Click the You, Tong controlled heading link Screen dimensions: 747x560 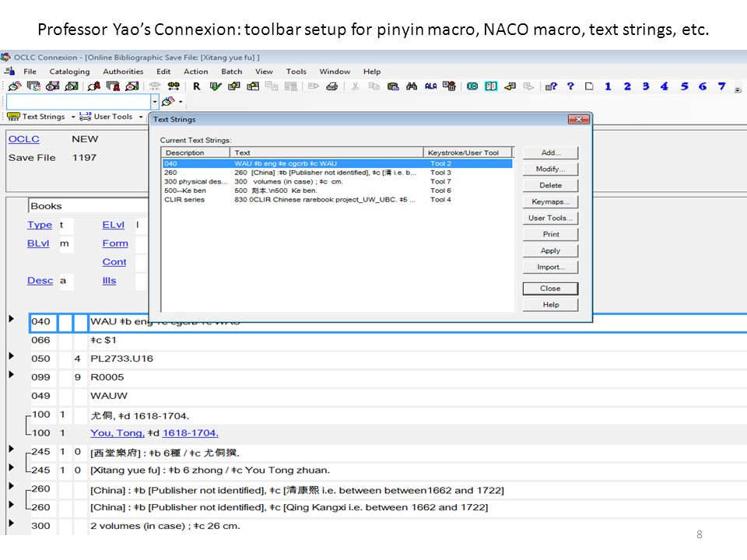pyautogui.click(x=117, y=433)
